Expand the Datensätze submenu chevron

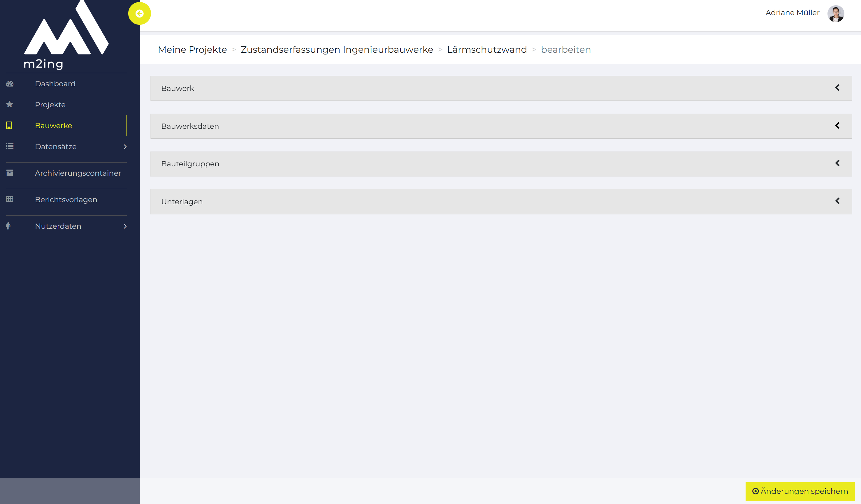pyautogui.click(x=125, y=147)
